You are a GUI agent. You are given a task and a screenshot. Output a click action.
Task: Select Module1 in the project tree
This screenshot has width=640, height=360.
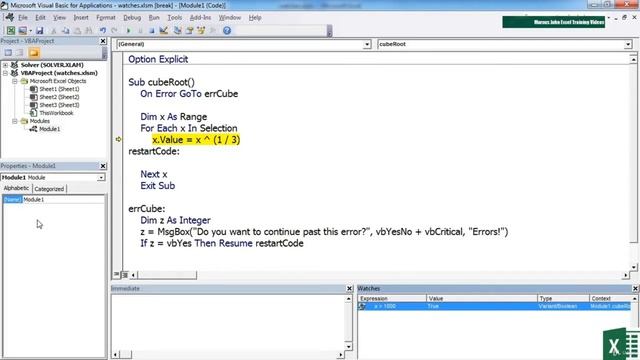point(49,129)
